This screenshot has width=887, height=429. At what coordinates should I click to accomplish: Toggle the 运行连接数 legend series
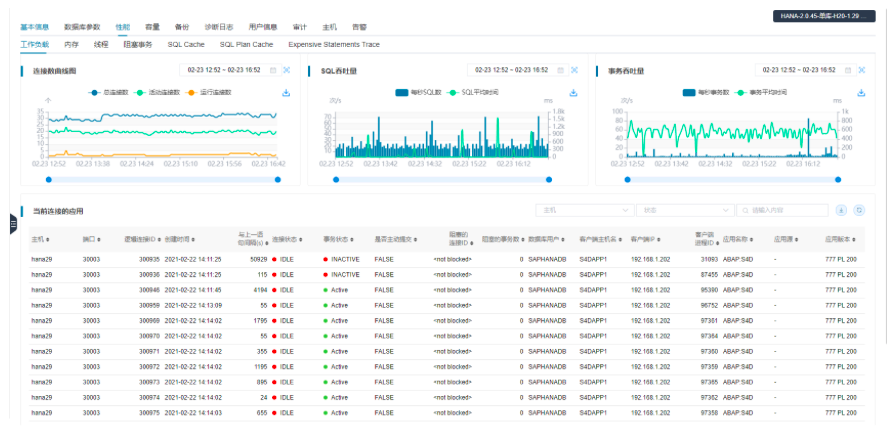[210, 92]
